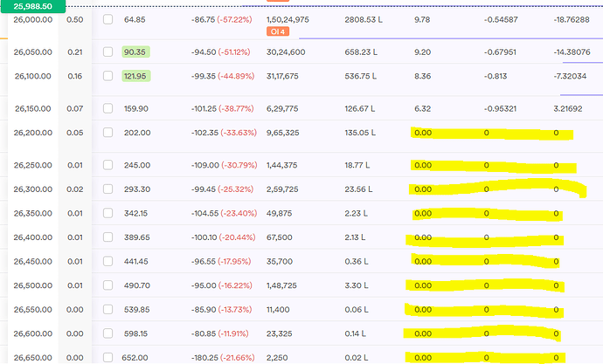Select the checkbox in the 26,100.00 row
The height and width of the screenshot is (364, 603).
pyautogui.click(x=107, y=76)
